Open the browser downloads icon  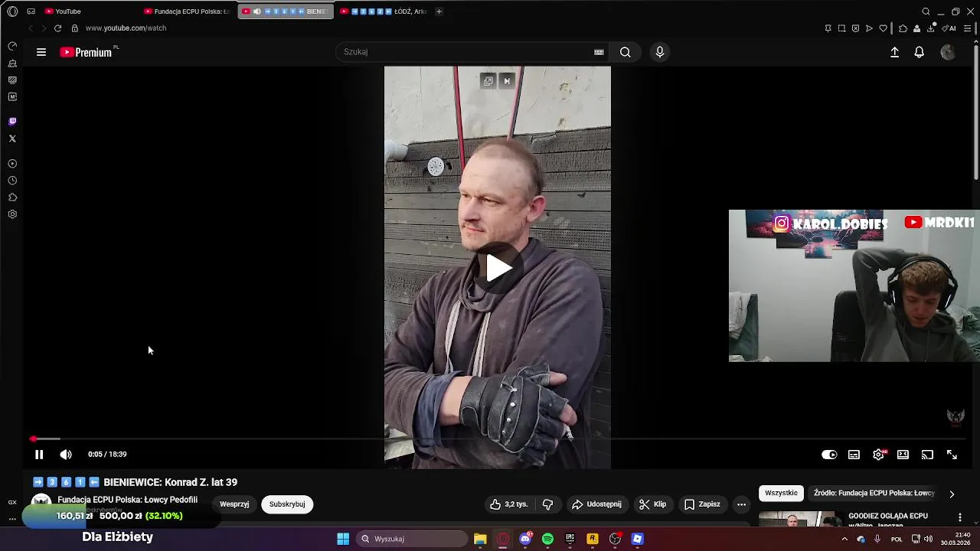[x=931, y=28]
